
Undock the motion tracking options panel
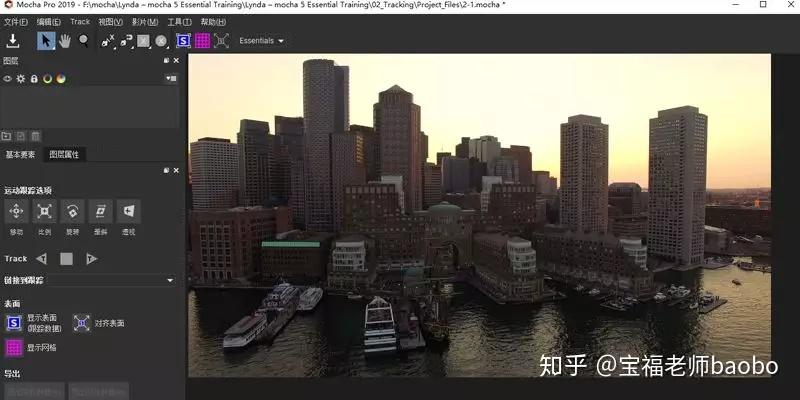(x=166, y=170)
